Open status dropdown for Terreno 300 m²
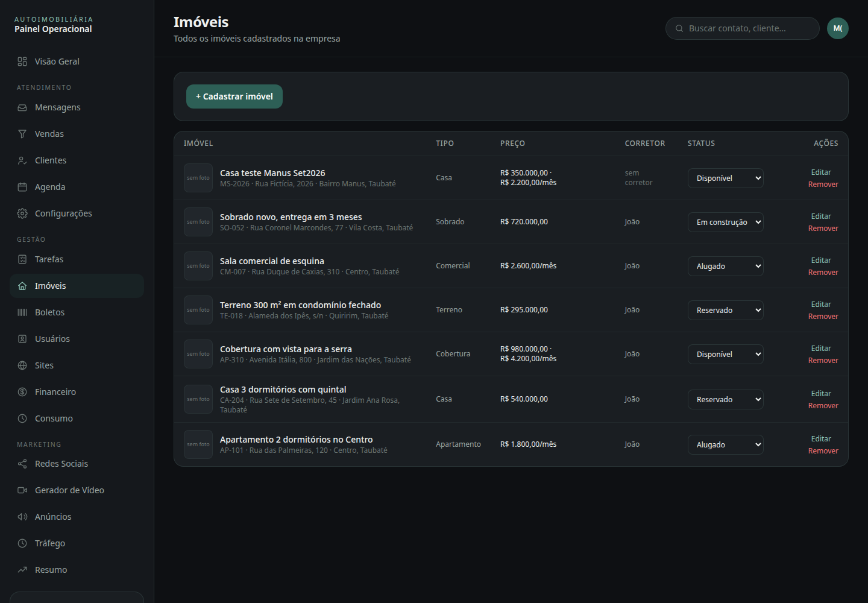 pos(726,310)
